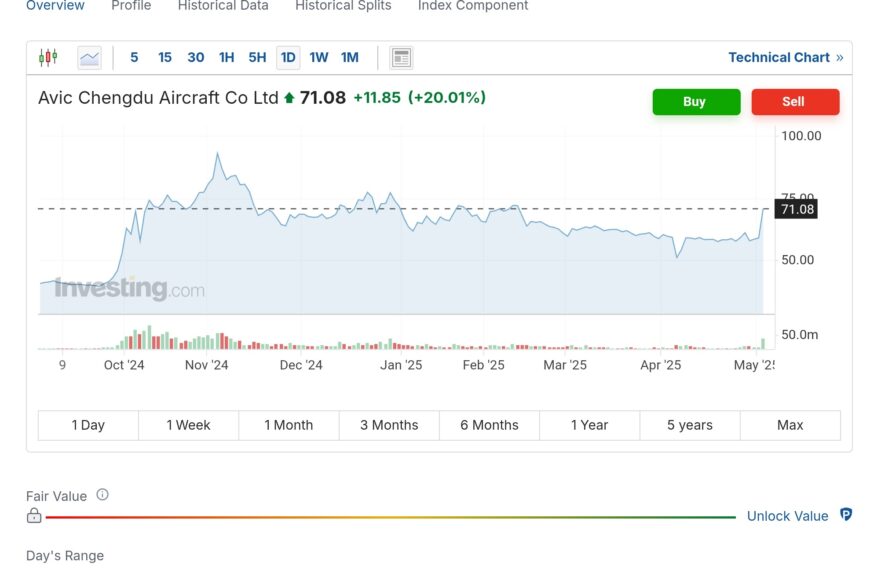Viewport: 870px width, 570px height.
Task: Set chart range to 1 Month
Action: pos(289,425)
